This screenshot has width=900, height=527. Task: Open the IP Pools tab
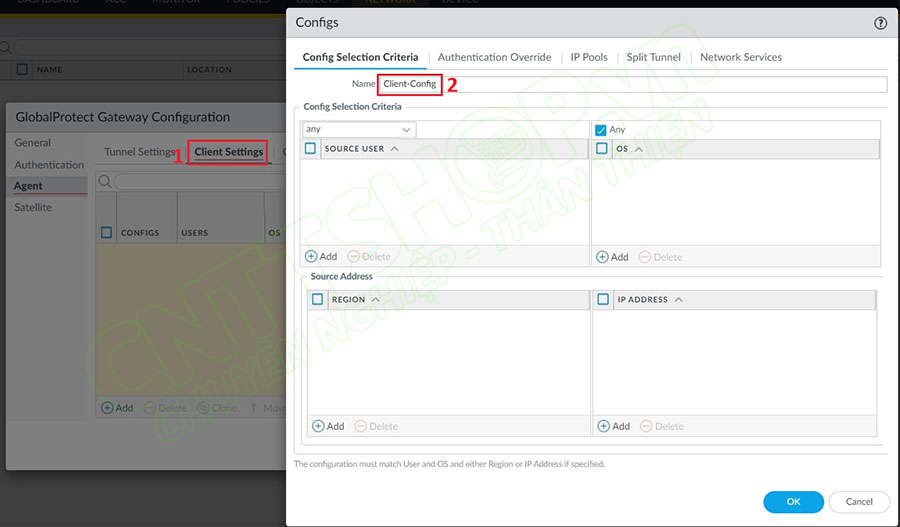pyautogui.click(x=589, y=57)
